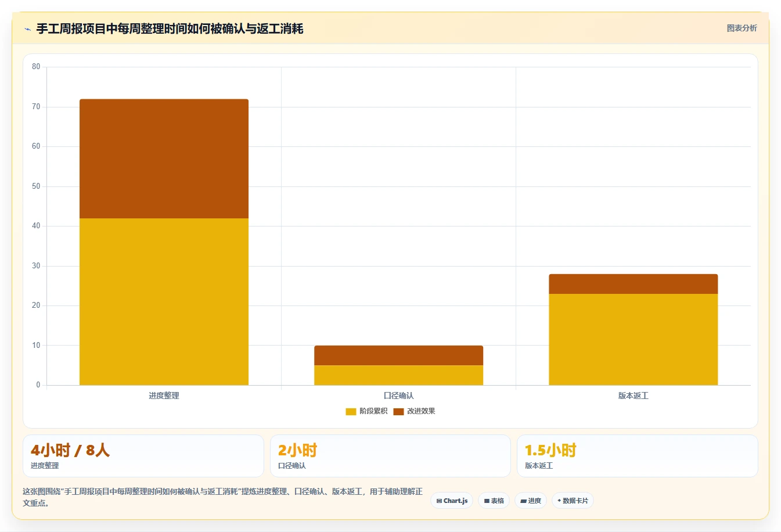Click the 改进效果 legend label

click(x=421, y=411)
